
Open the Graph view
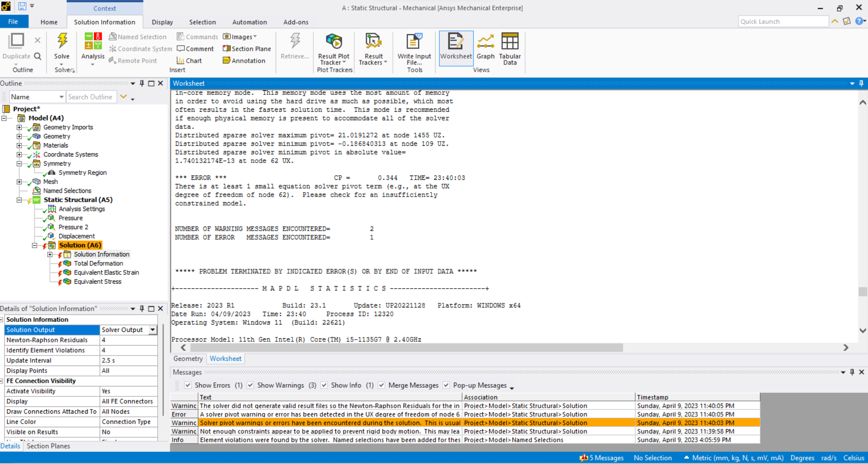486,46
